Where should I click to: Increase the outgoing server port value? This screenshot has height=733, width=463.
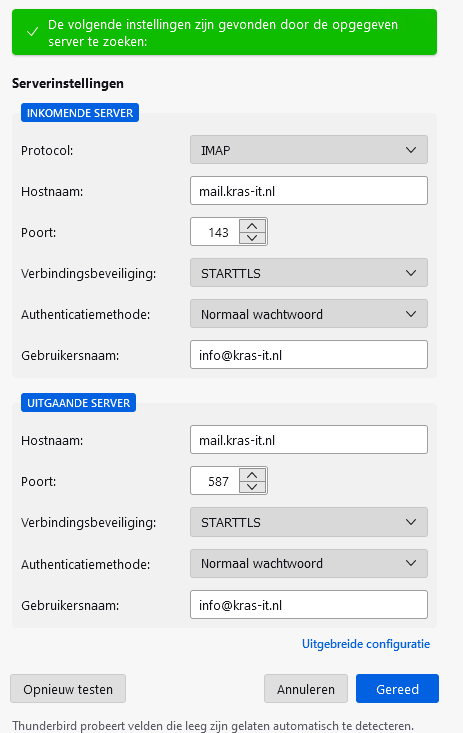(252, 475)
